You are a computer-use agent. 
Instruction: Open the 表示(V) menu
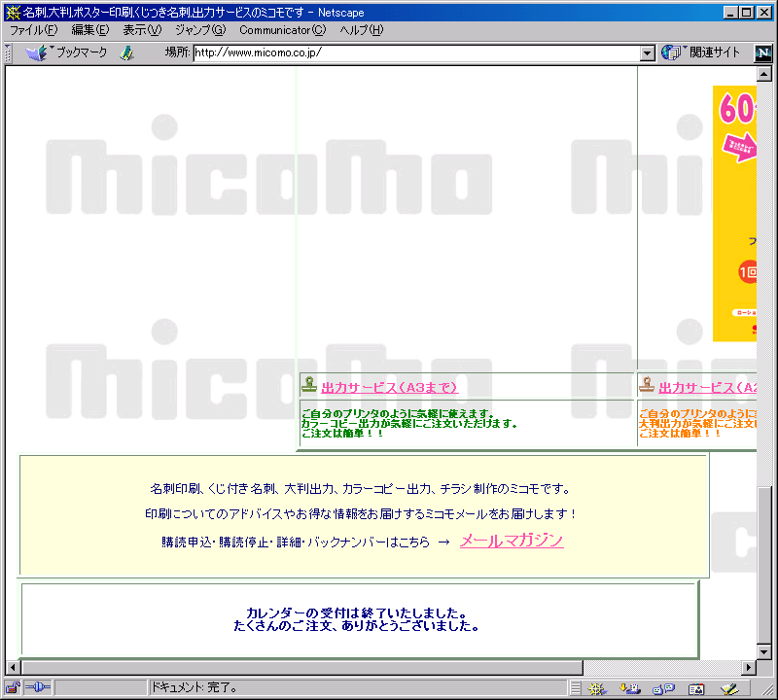(142, 30)
